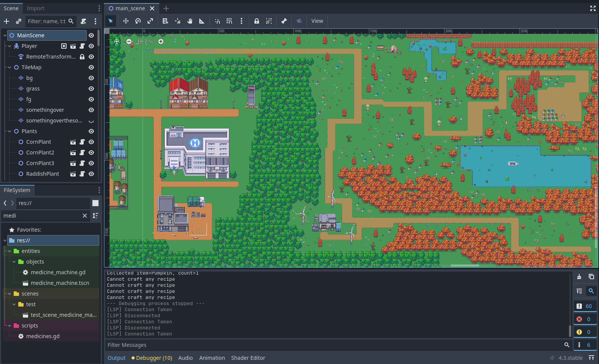Toggle visibility of CornPlant2 node
Viewport: 599px width, 364px height.
[91, 153]
